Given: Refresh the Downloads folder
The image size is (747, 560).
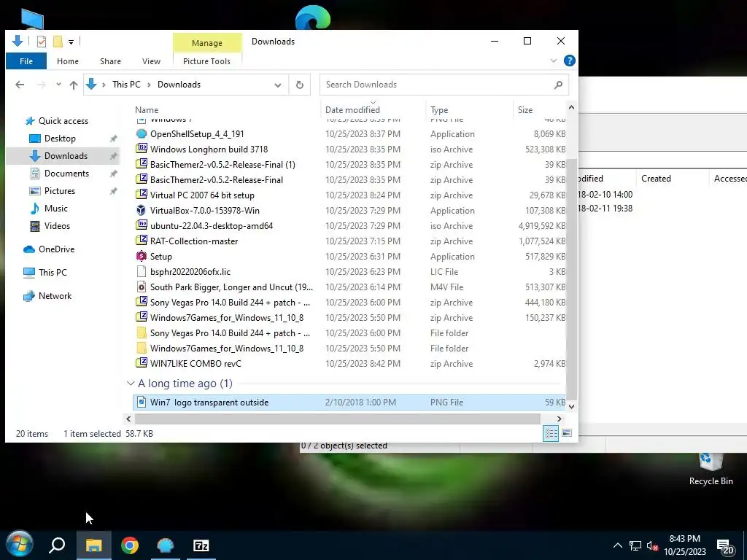Looking at the screenshot, I should pos(300,85).
